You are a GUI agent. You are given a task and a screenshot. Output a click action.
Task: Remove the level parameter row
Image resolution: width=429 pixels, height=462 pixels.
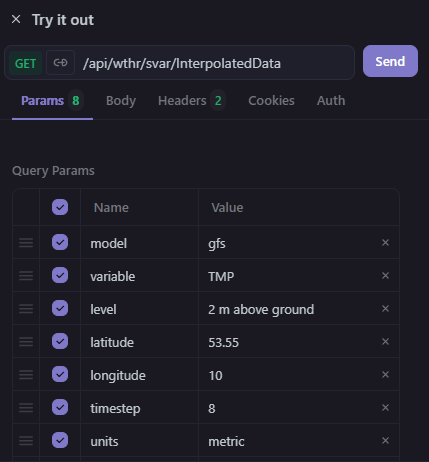[385, 309]
